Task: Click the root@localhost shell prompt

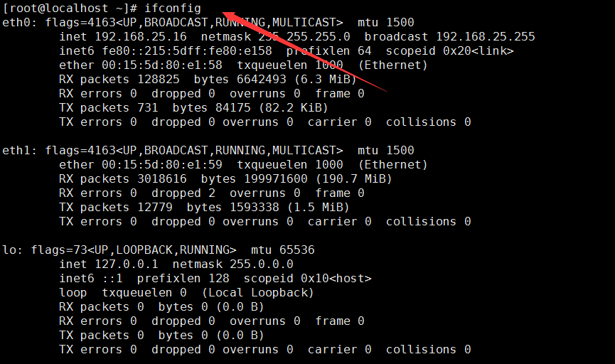Action: [x=70, y=9]
